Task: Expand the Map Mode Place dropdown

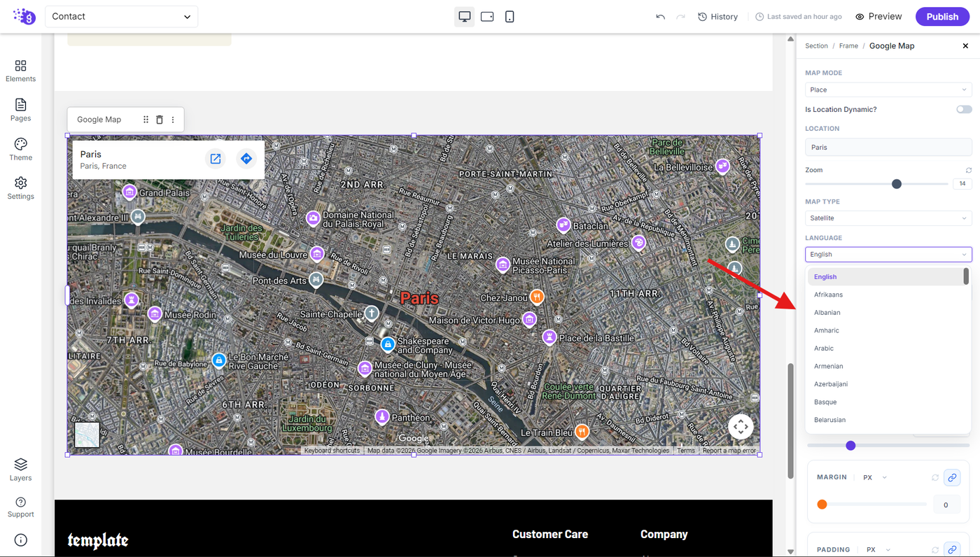Action: tap(888, 90)
